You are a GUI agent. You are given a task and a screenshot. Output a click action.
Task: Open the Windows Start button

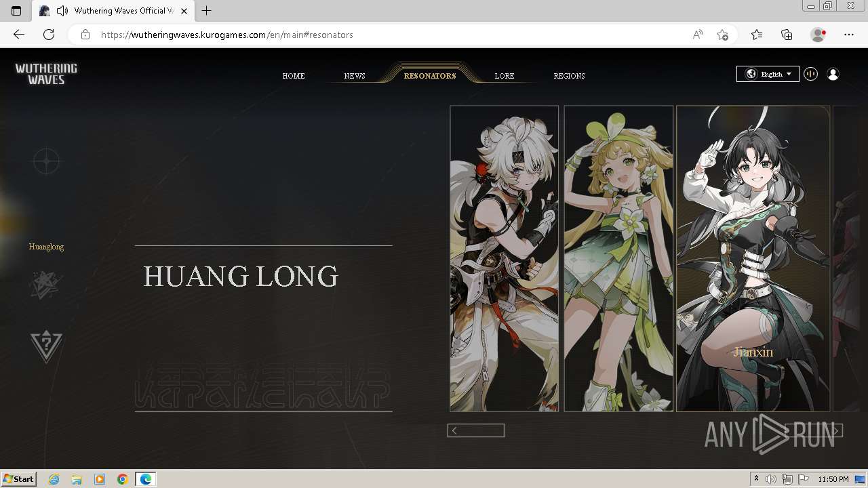tap(19, 479)
